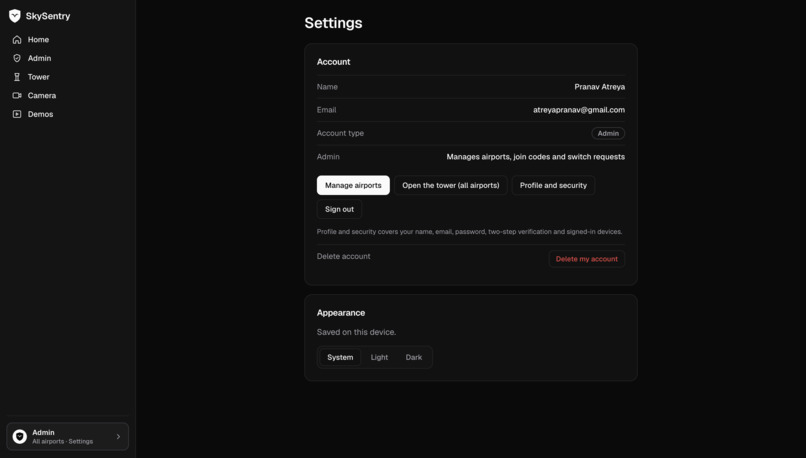Click the name value Pranav Atreya

(599, 87)
